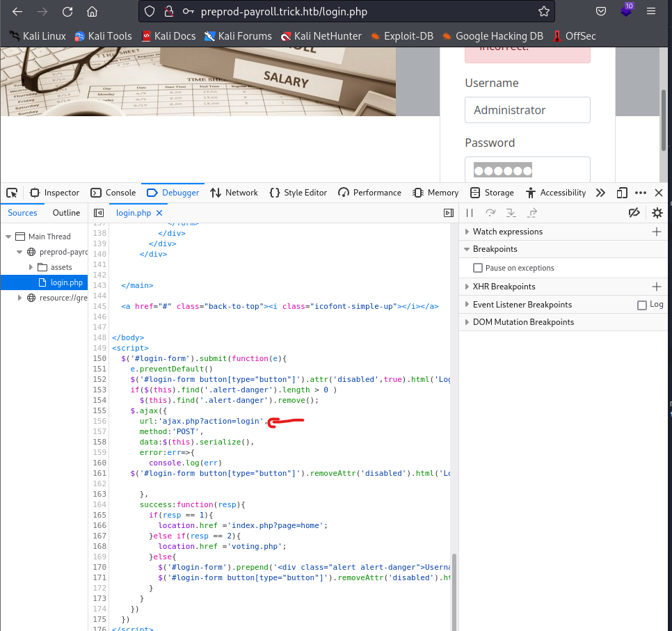
Task: Open the Network tab
Action: [234, 193]
